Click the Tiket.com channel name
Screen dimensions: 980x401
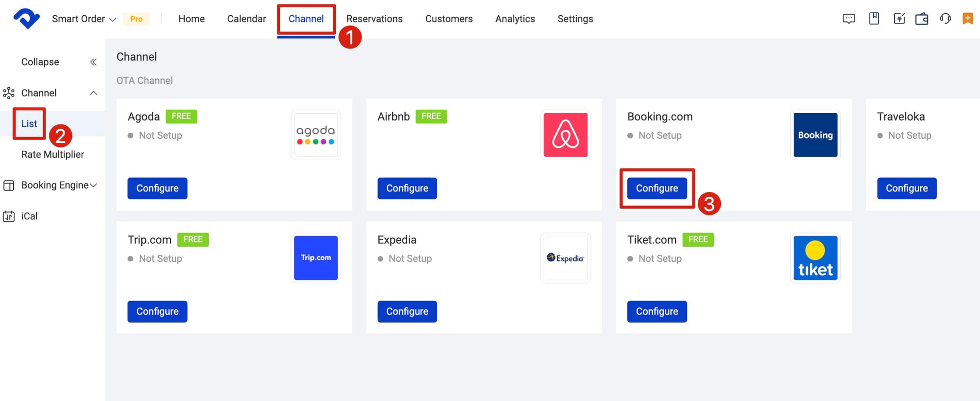(652, 240)
